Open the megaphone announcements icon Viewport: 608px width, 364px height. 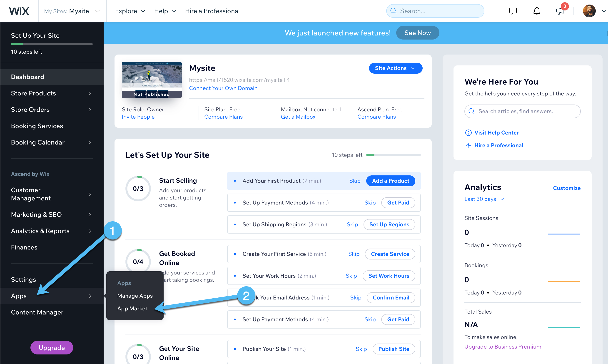[x=560, y=11]
